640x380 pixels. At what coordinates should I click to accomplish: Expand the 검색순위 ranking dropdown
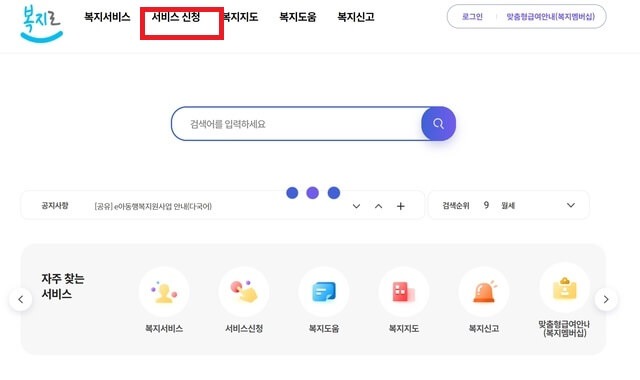[x=571, y=205]
